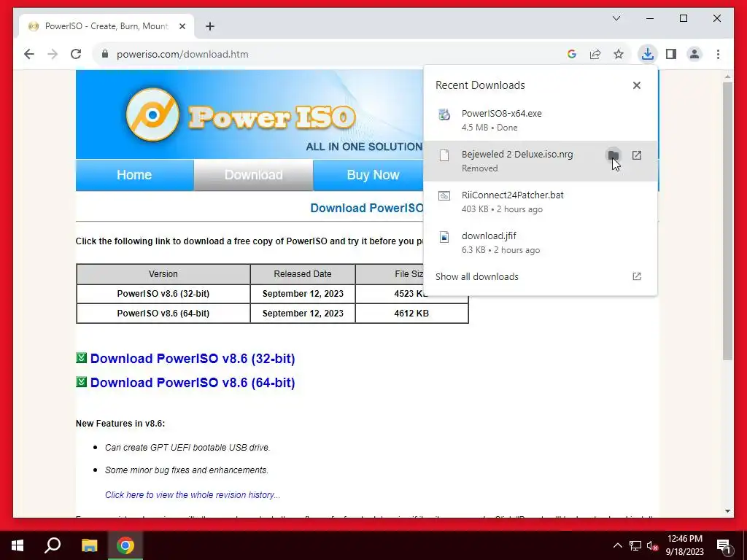The height and width of the screenshot is (560, 747).
Task: Open a new browser tab
Action: pos(210,26)
